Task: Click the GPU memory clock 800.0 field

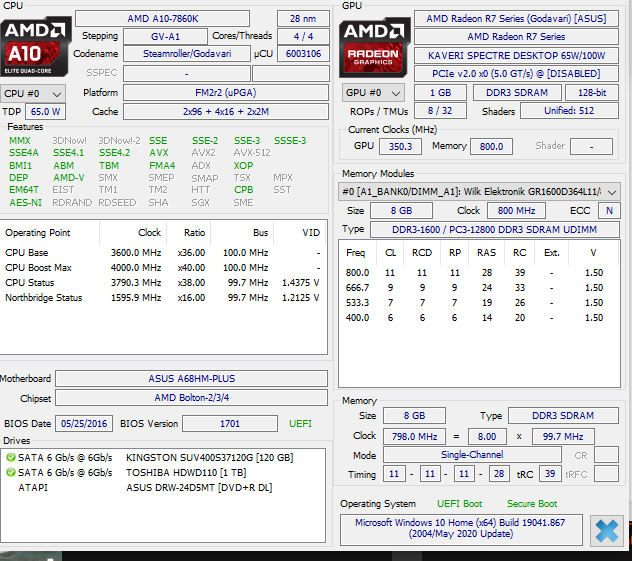Action: 491,146
